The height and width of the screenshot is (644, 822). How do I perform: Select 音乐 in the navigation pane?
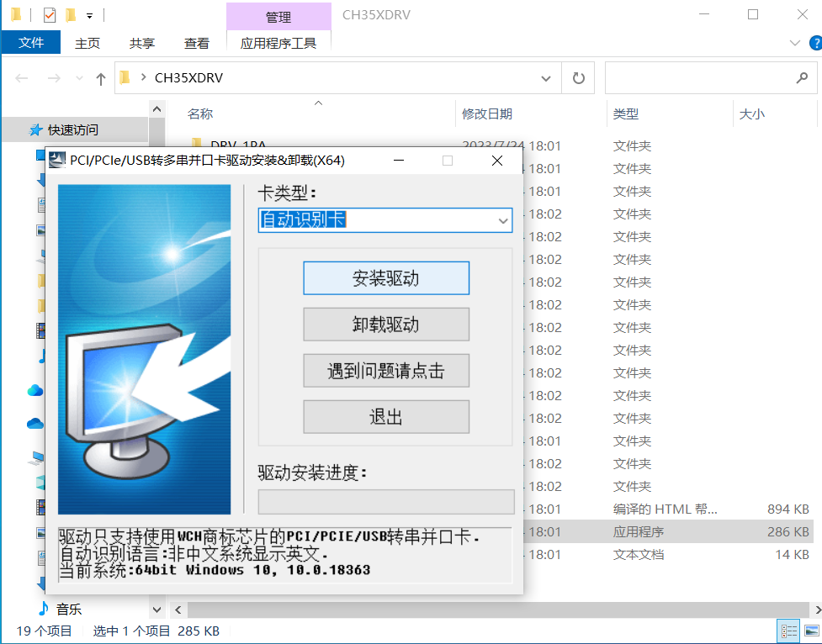(x=69, y=609)
